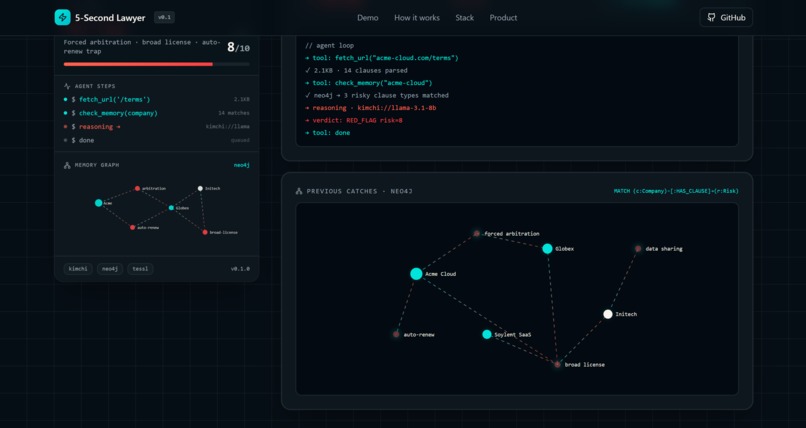Click the '14 matches' step value

point(234,113)
